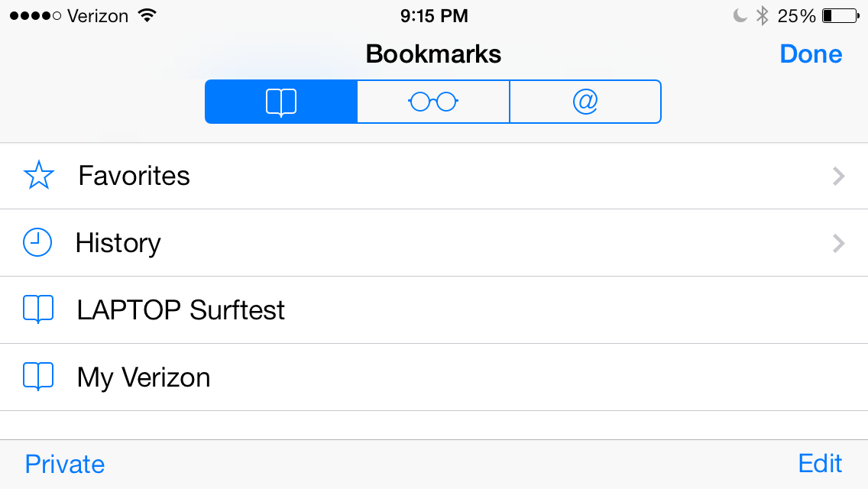Open the Bookmarks tab book icon
Image resolution: width=868 pixels, height=489 pixels.
[x=280, y=101]
